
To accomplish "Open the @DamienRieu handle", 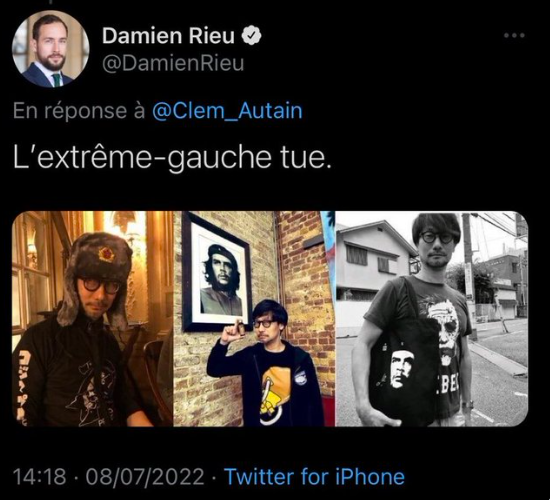I will (173, 64).
